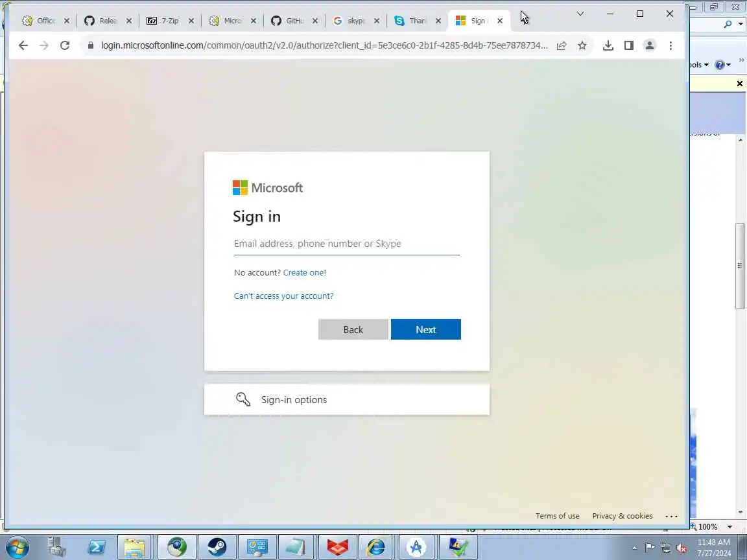Viewport: 747px width, 560px height.
Task: Click the muted volume tray icon
Action: (x=682, y=548)
